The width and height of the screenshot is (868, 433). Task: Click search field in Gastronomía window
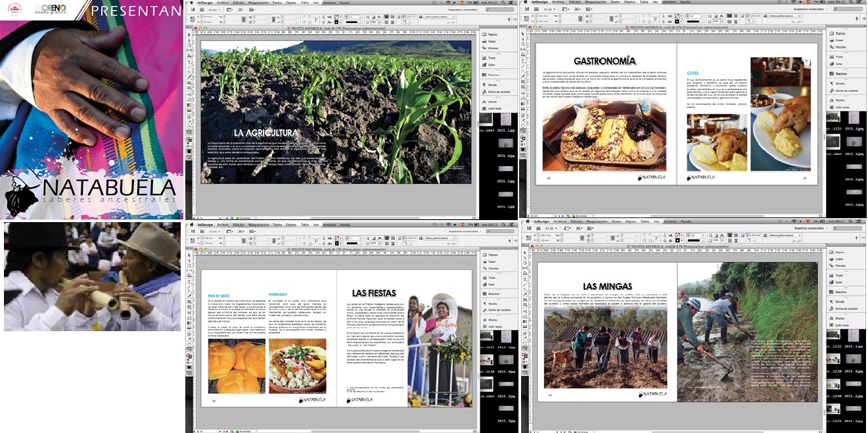(x=848, y=9)
